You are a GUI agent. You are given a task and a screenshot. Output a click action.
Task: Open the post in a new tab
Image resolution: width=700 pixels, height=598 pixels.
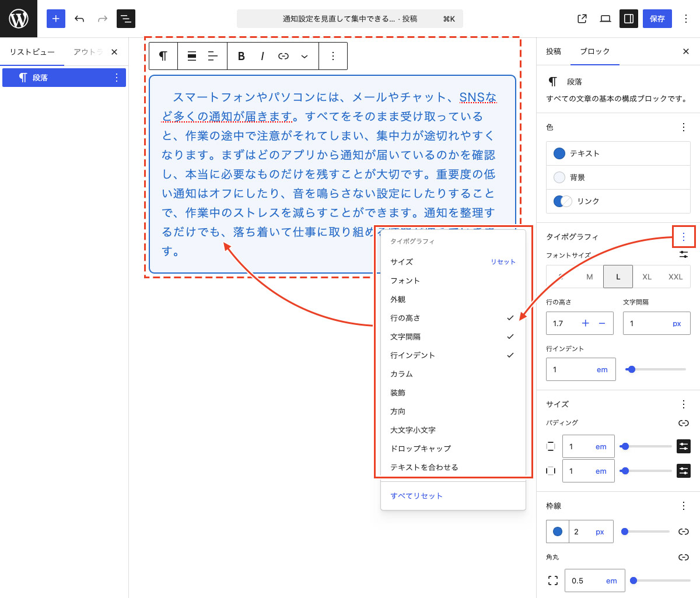[x=582, y=19]
